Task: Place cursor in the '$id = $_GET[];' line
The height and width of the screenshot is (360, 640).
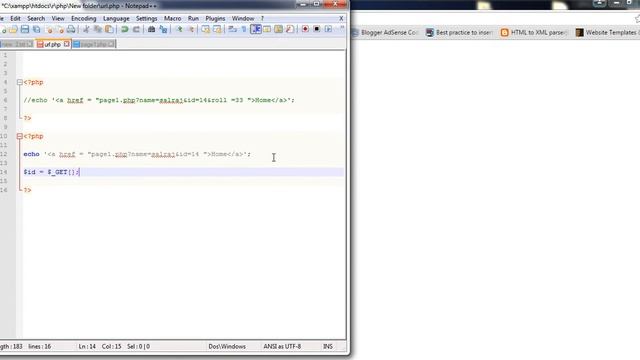Action: 51,172
